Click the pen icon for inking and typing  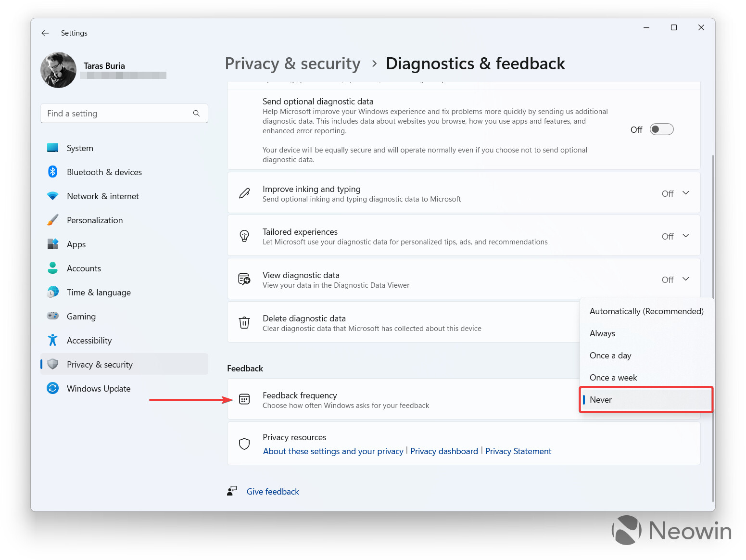[244, 193]
